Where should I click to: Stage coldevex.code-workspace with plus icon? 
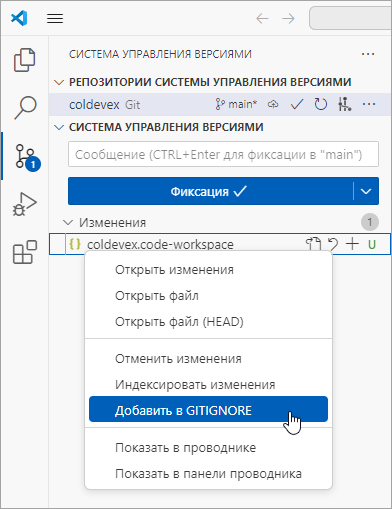click(x=352, y=244)
